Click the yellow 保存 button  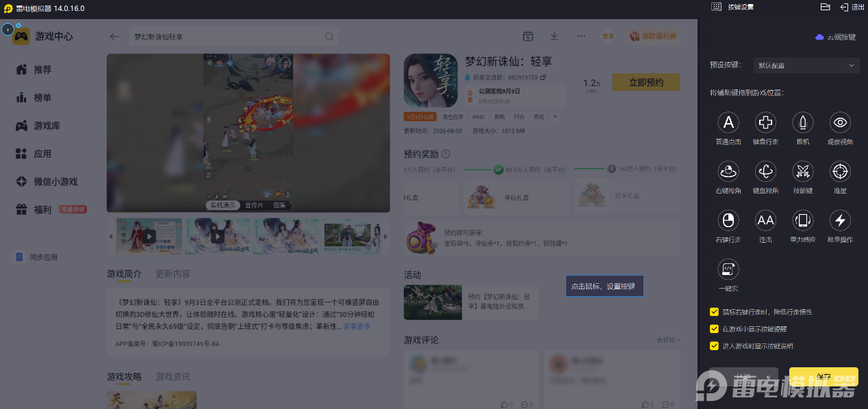click(x=824, y=377)
